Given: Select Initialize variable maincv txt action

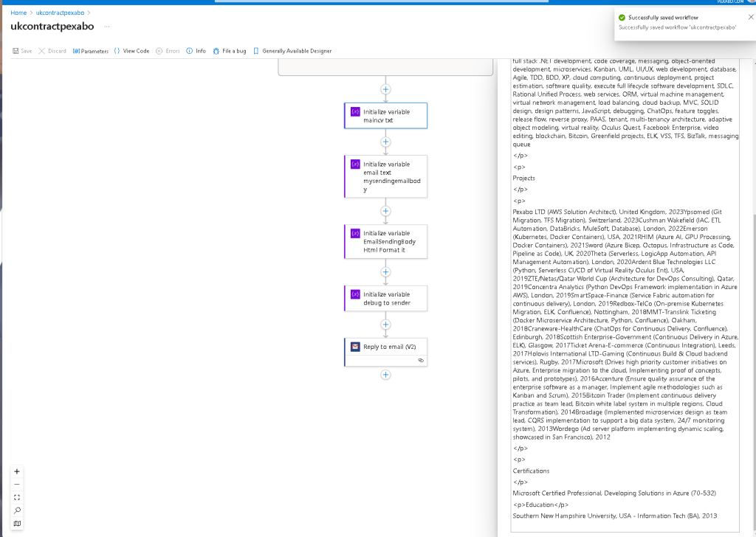Looking at the screenshot, I should 385,116.
